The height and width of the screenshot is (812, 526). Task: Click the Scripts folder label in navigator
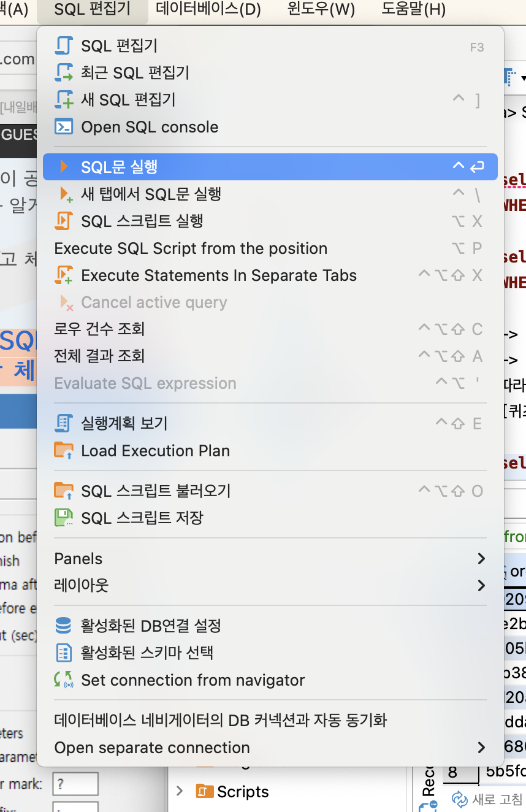point(243,791)
